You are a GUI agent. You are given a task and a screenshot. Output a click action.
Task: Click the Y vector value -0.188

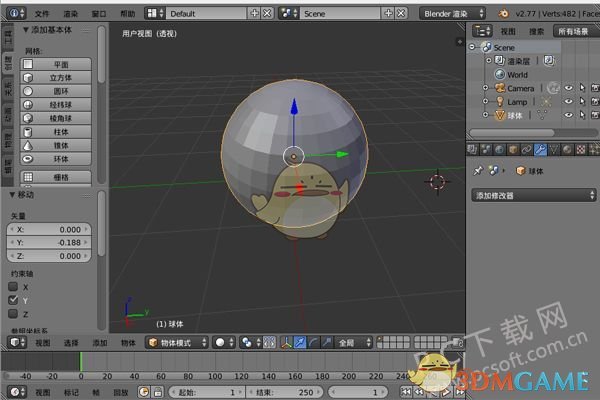click(49, 243)
